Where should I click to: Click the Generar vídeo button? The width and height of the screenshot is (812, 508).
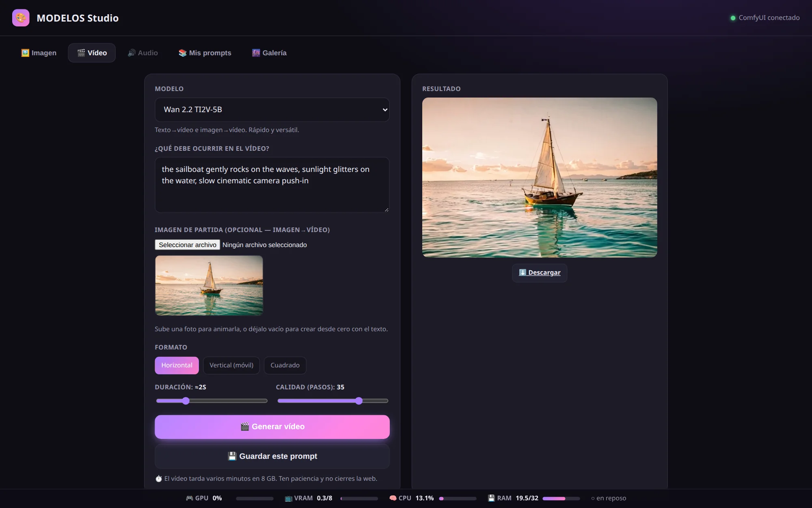[x=272, y=427]
